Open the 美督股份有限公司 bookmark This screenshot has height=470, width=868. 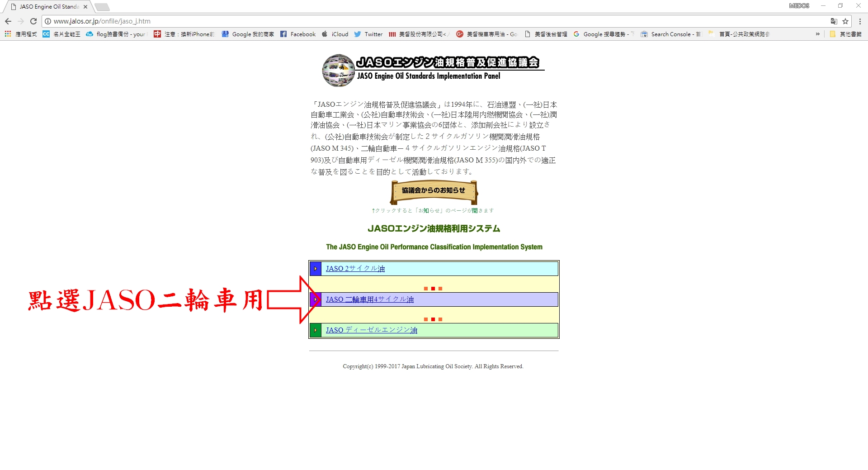(x=419, y=34)
